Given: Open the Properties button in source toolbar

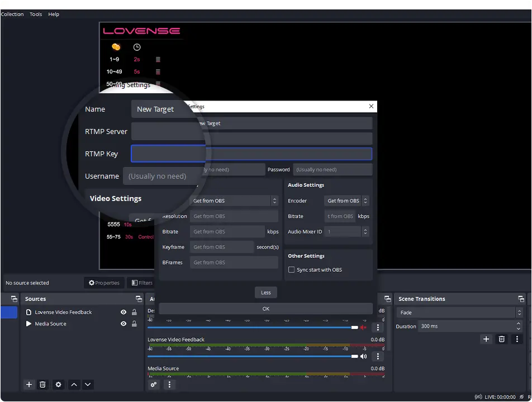Looking at the screenshot, I should [x=104, y=283].
